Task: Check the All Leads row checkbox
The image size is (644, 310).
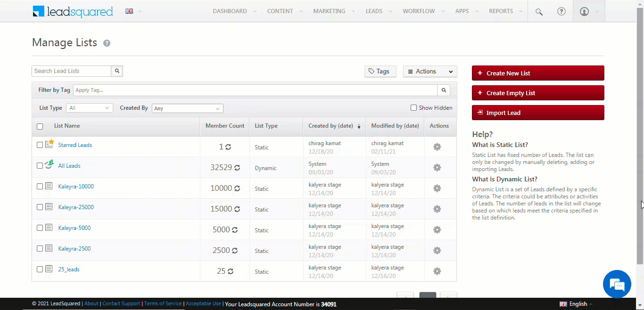Action: click(40, 166)
